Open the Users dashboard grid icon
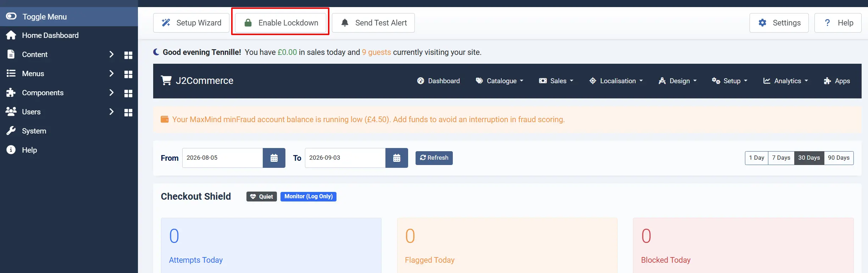 pyautogui.click(x=128, y=112)
